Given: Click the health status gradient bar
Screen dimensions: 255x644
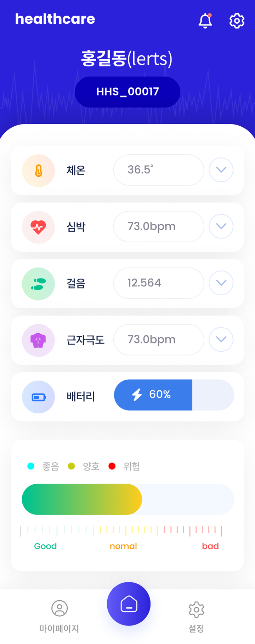Looking at the screenshot, I should click(x=128, y=499).
